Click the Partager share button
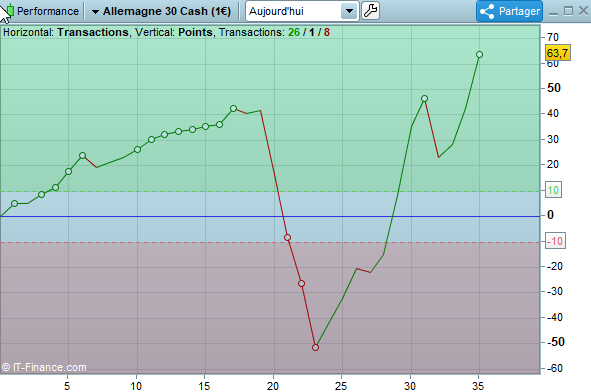The image size is (591, 392). (510, 11)
